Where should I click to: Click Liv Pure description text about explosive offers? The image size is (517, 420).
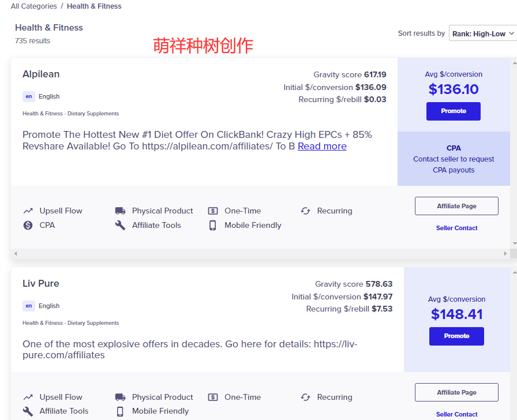click(190, 350)
